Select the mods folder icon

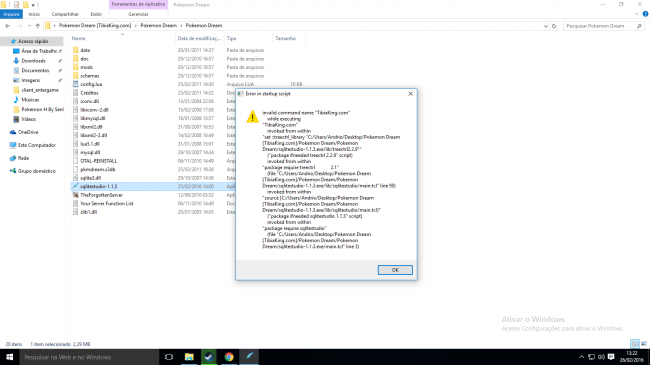[75, 67]
